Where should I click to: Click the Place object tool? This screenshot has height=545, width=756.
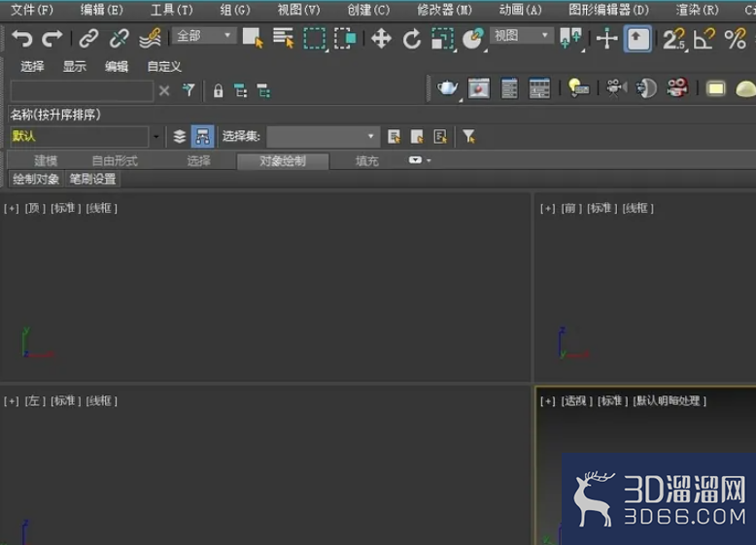(x=473, y=39)
